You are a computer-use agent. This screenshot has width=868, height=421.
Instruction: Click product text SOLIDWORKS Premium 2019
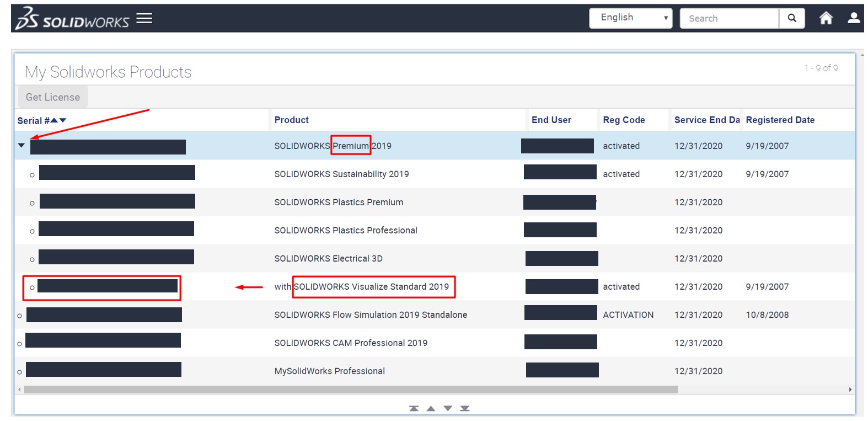click(333, 146)
